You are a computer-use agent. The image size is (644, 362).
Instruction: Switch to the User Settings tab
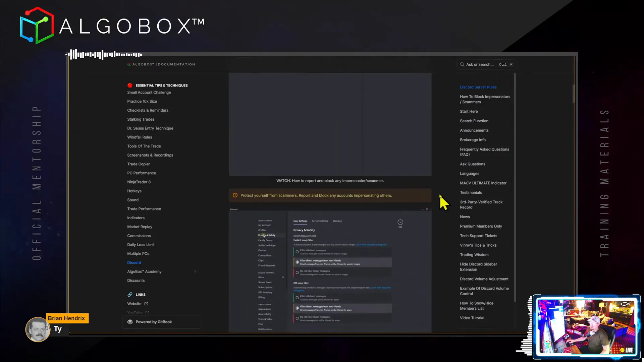tap(300, 221)
